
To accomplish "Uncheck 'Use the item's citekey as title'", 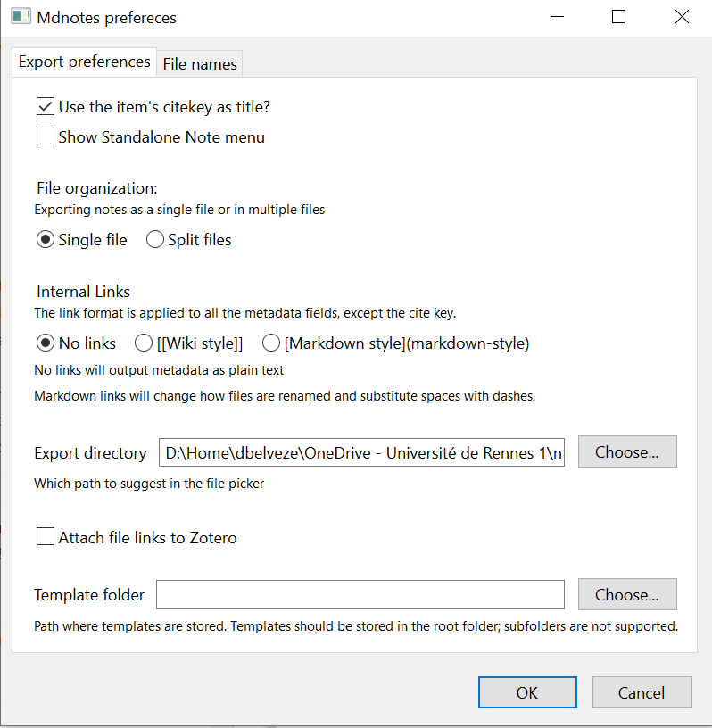I will point(46,107).
